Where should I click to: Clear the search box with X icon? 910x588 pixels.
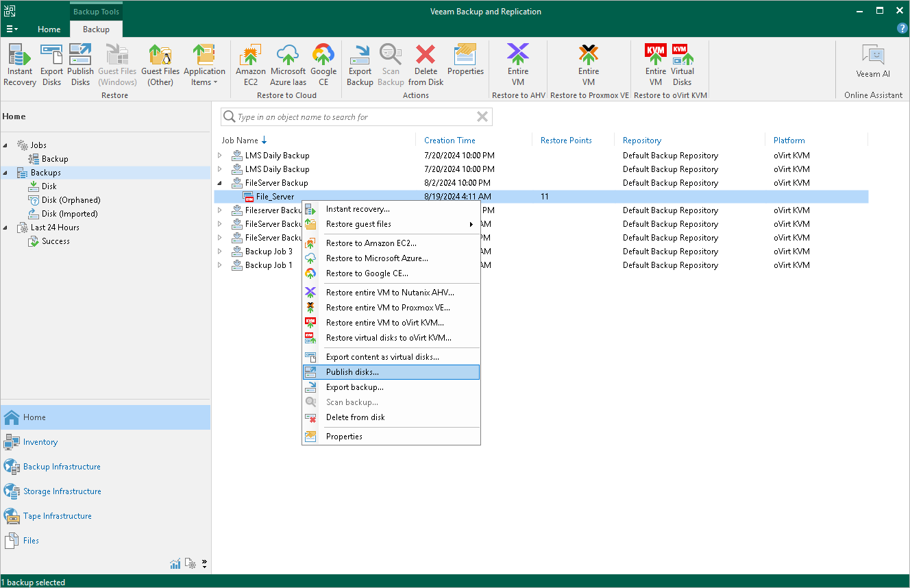tap(482, 117)
